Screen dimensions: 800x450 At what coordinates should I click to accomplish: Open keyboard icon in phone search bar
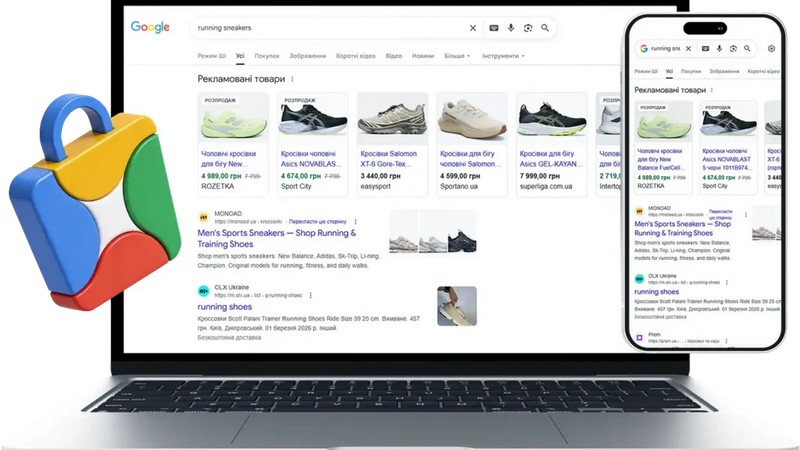[x=705, y=48]
